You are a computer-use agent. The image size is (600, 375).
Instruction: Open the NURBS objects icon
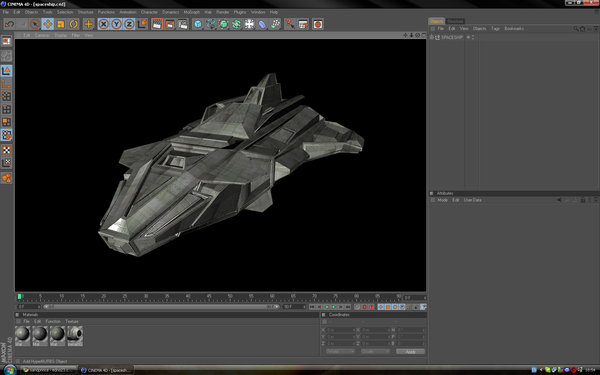click(x=223, y=24)
